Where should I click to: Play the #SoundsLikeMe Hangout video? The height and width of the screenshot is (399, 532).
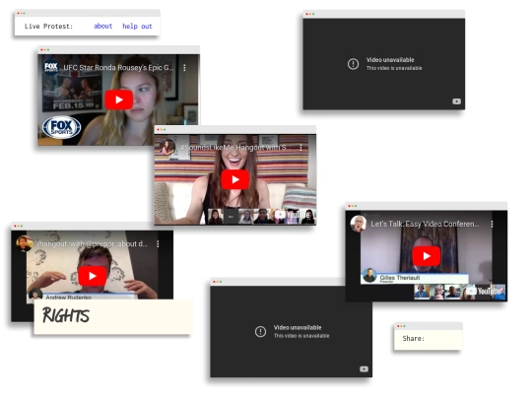tap(235, 179)
